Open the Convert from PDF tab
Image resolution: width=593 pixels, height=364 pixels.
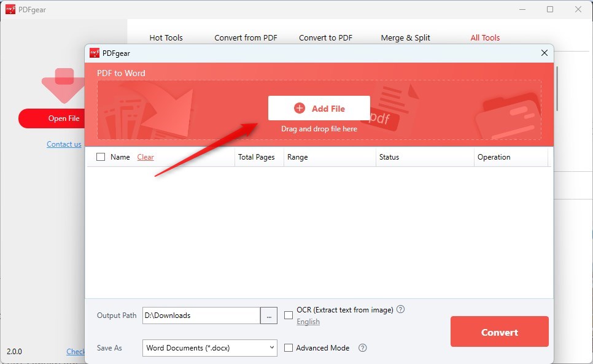pyautogui.click(x=246, y=37)
